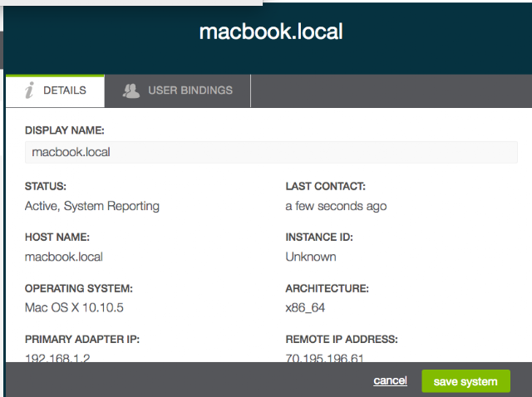532x397 pixels.
Task: Select the 'Mac OS X 10.10.5' value
Action: (x=74, y=308)
